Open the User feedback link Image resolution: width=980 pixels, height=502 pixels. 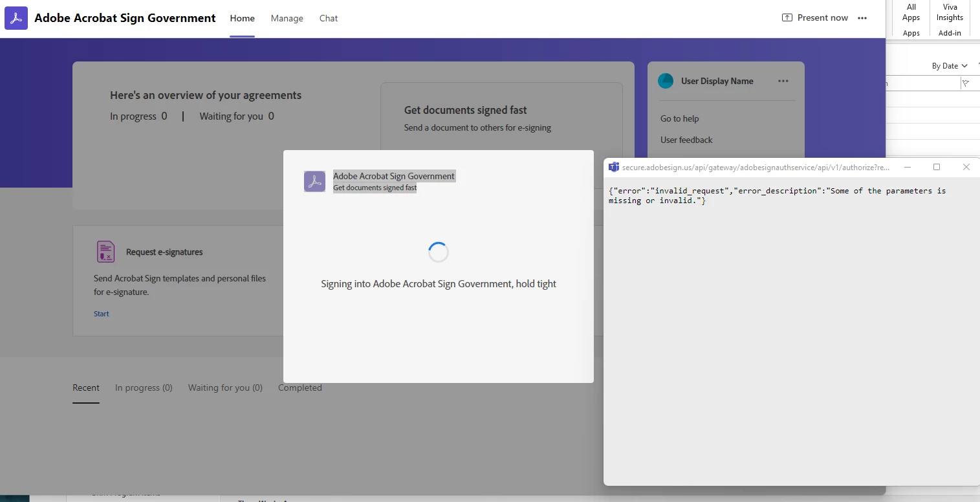tap(686, 140)
